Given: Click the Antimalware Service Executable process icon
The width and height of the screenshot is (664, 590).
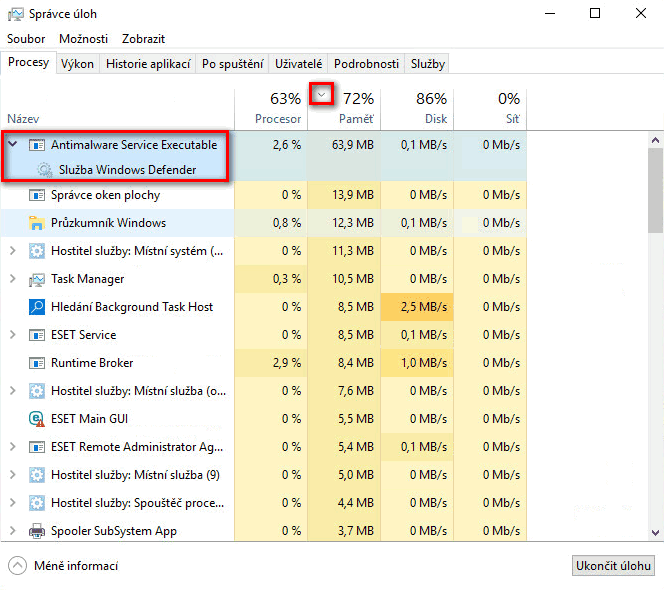Looking at the screenshot, I should [x=37, y=145].
